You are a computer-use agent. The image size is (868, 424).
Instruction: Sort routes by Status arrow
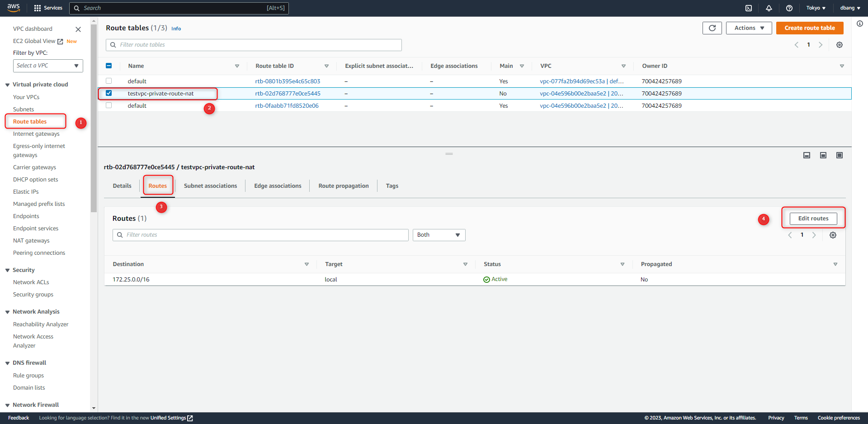tap(623, 264)
